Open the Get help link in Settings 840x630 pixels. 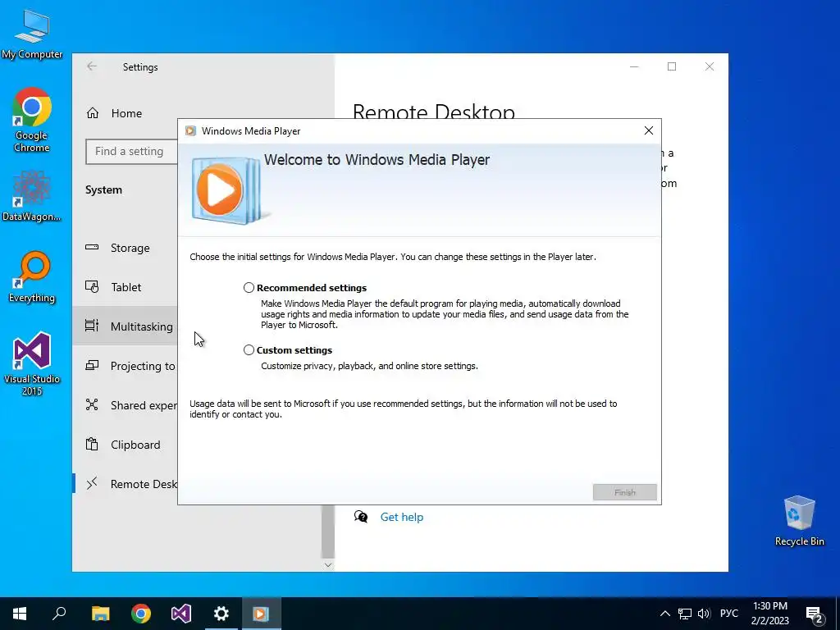tap(402, 517)
